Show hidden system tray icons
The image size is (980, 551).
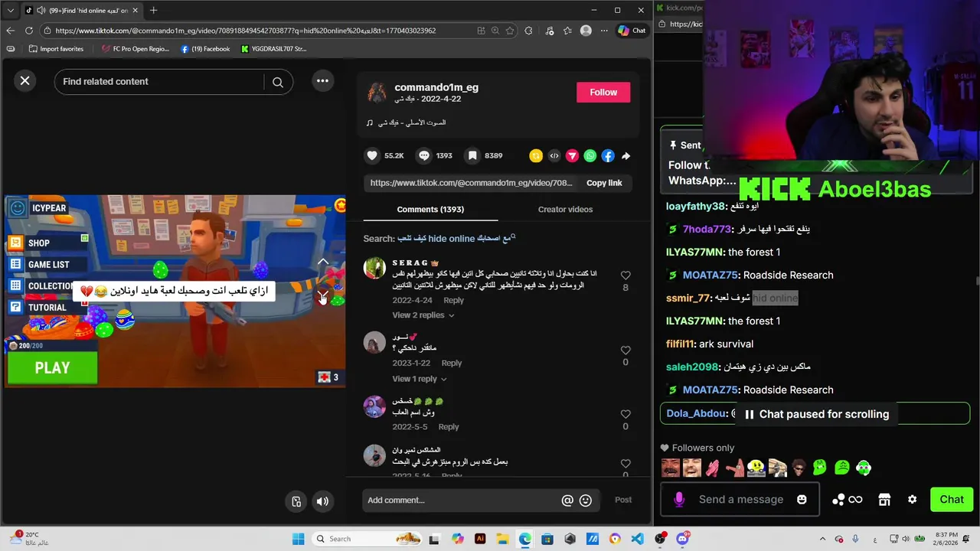click(822, 540)
